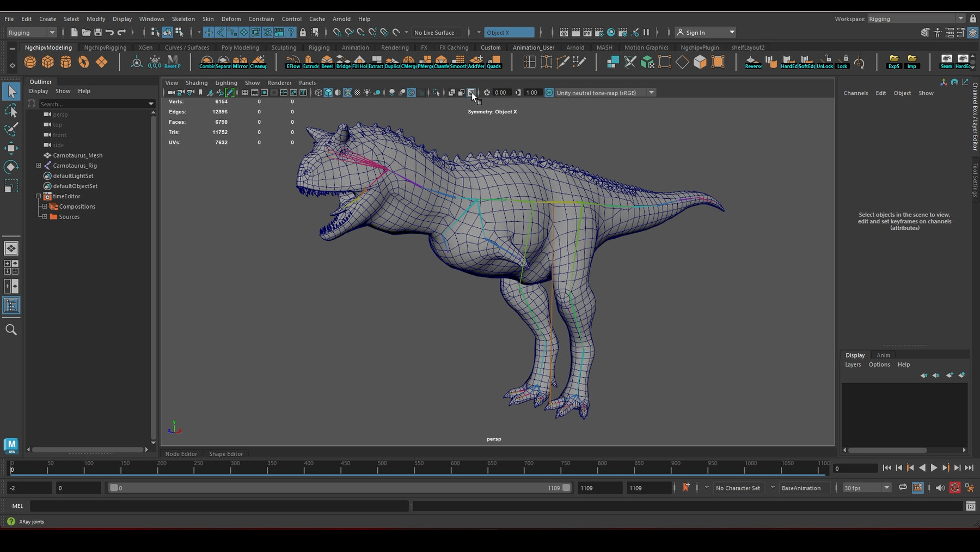Toggle timeline sound speaker icon

click(940, 488)
